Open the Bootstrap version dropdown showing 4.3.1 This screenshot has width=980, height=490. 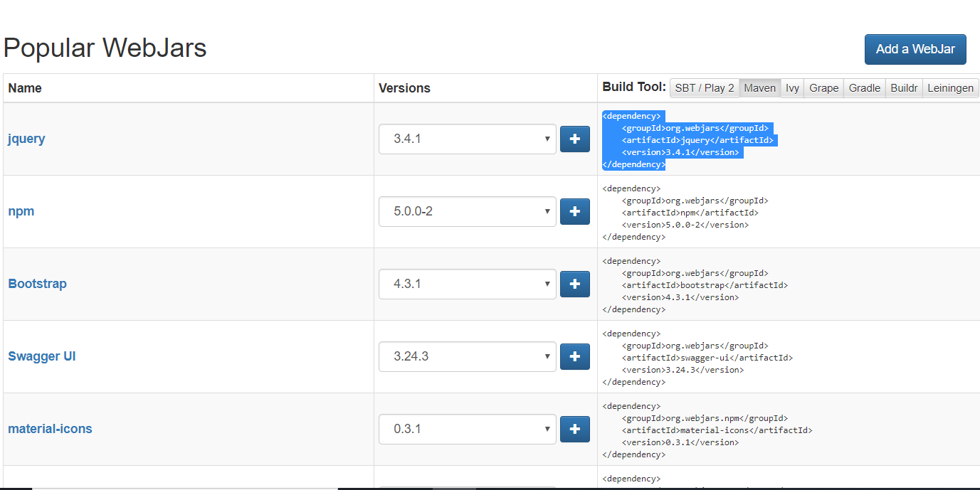click(x=468, y=284)
